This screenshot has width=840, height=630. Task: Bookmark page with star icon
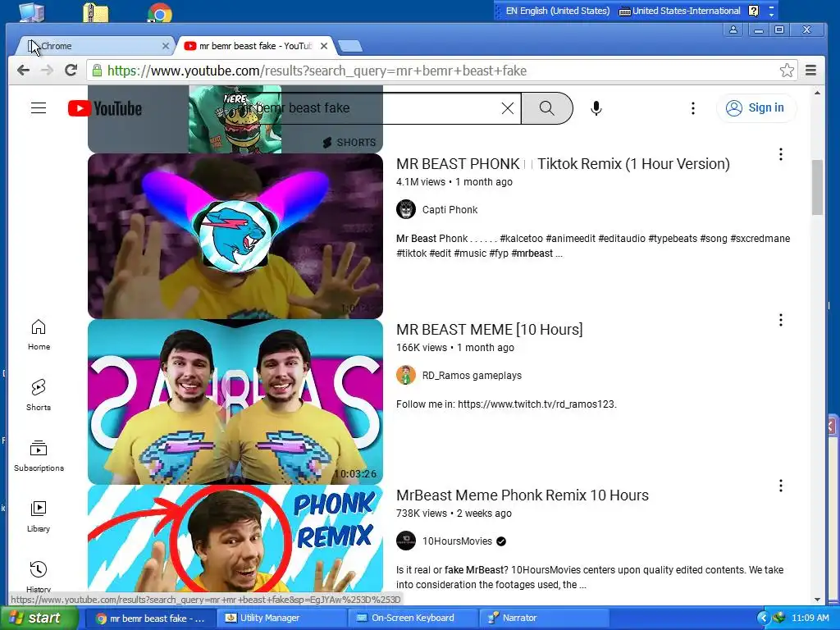(x=787, y=71)
